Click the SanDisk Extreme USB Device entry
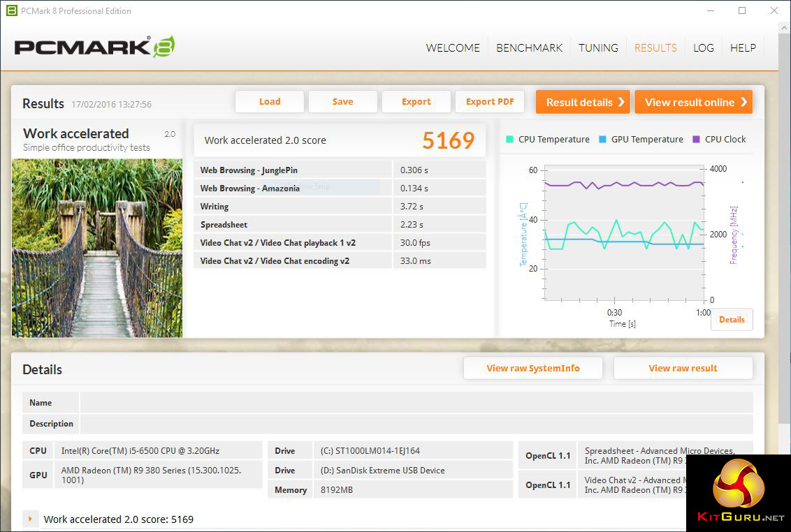791x532 pixels. coord(382,471)
